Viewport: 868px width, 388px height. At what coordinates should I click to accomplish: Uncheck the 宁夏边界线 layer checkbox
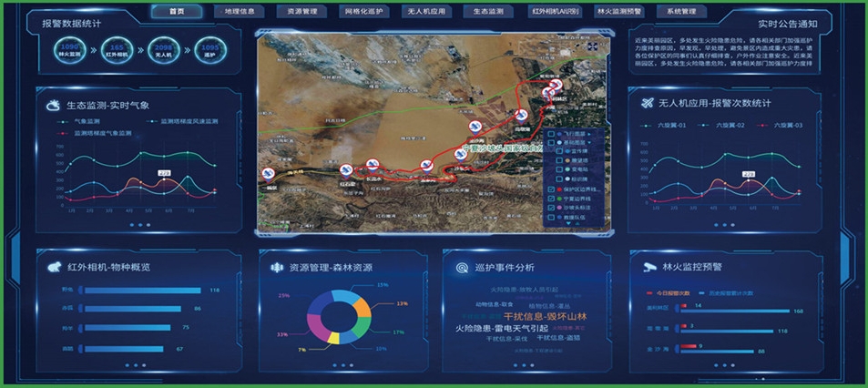tap(551, 199)
